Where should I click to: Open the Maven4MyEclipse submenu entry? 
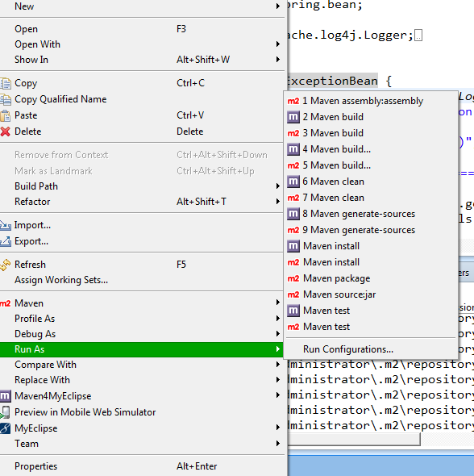pos(141,396)
